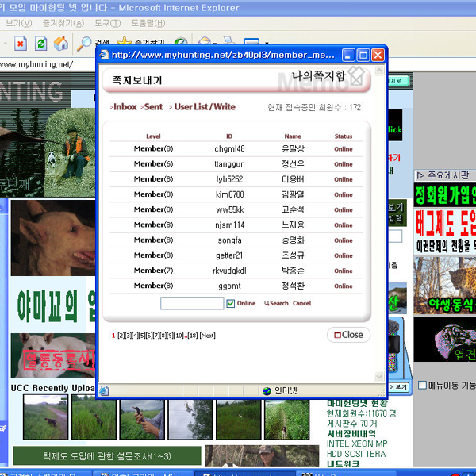Open the User List / Write link

[205, 106]
